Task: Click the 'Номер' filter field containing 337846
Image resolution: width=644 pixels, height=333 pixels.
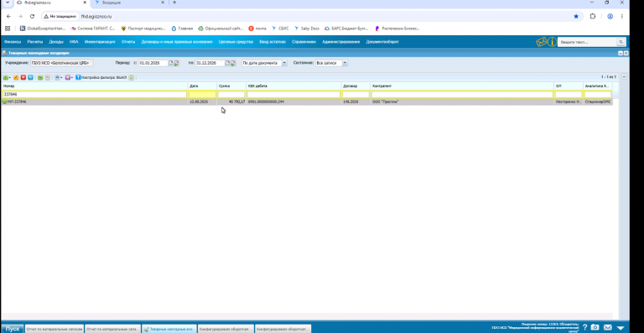Action: click(x=95, y=95)
